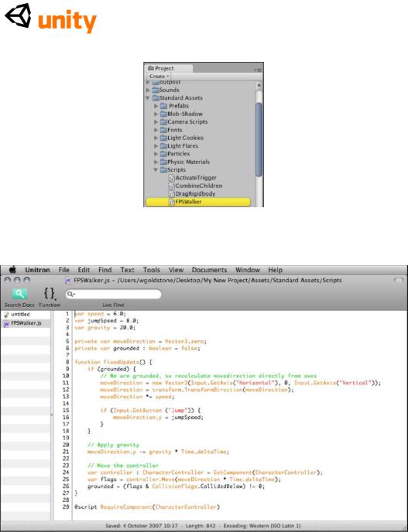Click the sidebar splitter handle

[x=52, y=415]
